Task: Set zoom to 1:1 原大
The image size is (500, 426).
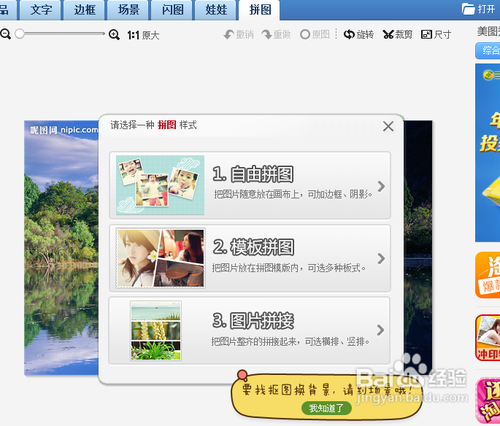Action: click(x=143, y=35)
